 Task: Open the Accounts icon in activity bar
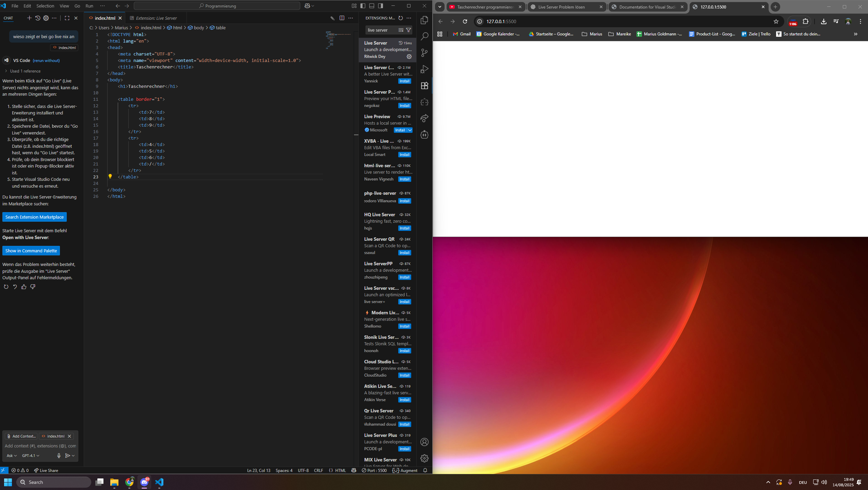point(424,442)
